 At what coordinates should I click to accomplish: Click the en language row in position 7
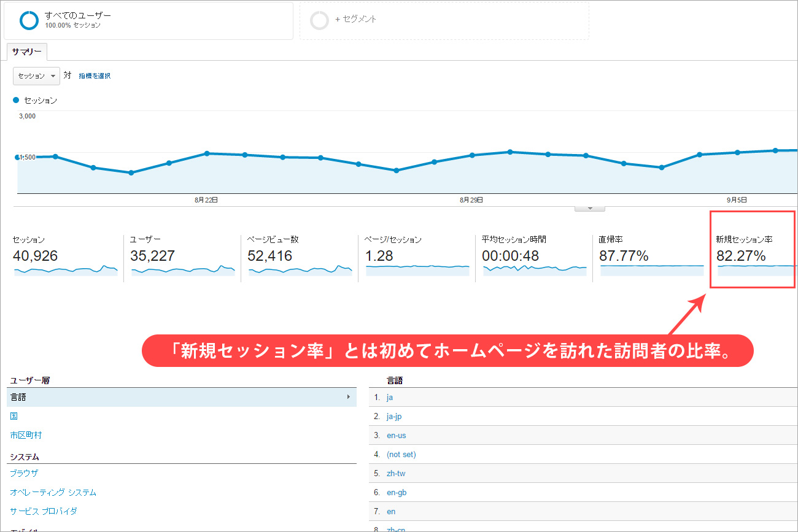pos(583,511)
